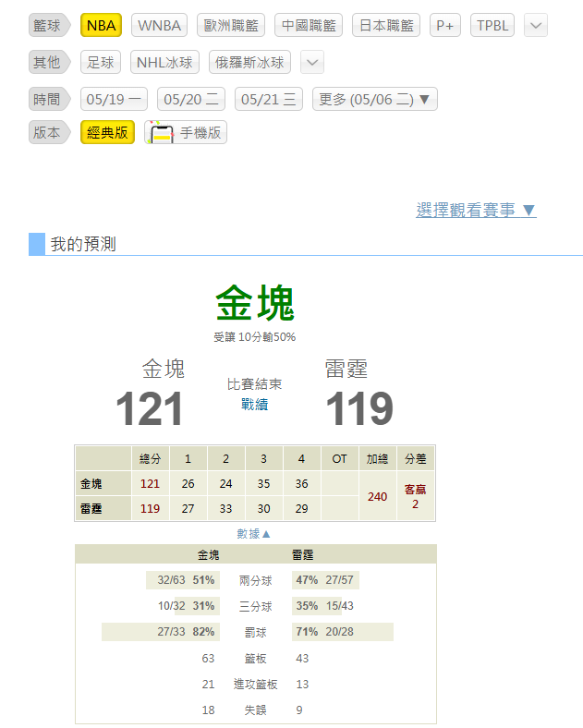Image resolution: width=583 pixels, height=728 pixels.
Task: Click the 兩分球 stat label
Action: tap(255, 580)
